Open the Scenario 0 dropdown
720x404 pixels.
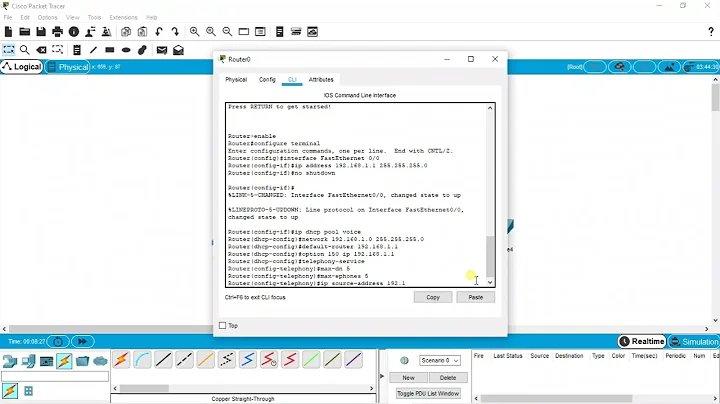tap(439, 360)
